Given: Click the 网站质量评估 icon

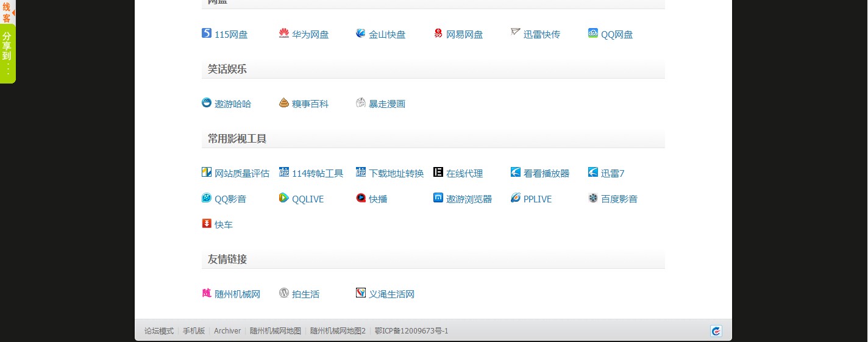Looking at the screenshot, I should tap(207, 172).
